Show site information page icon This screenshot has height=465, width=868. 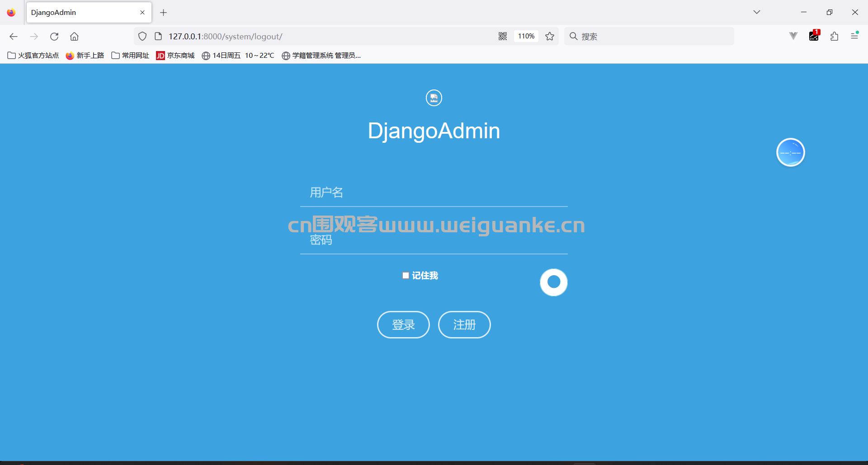pos(158,36)
